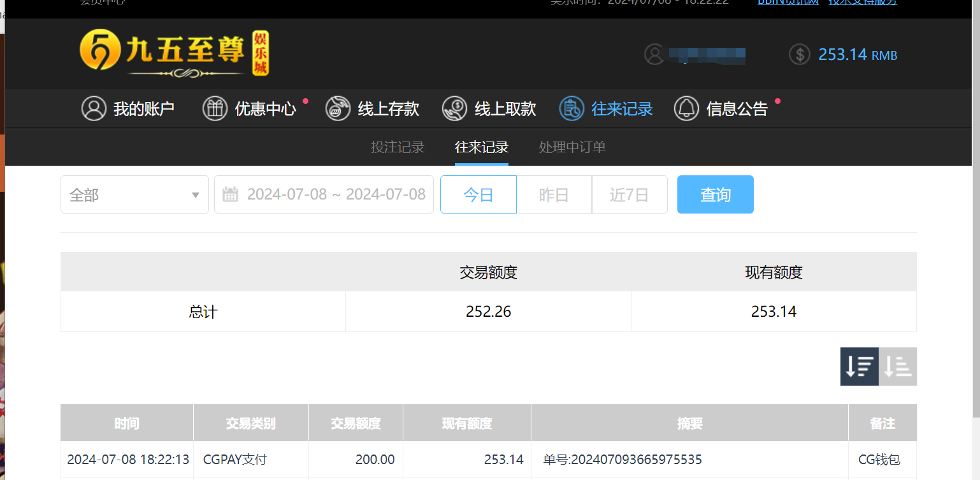Screen dimensions: 980x480
Task: Click the right sort-order icon above the table
Action: point(898,367)
